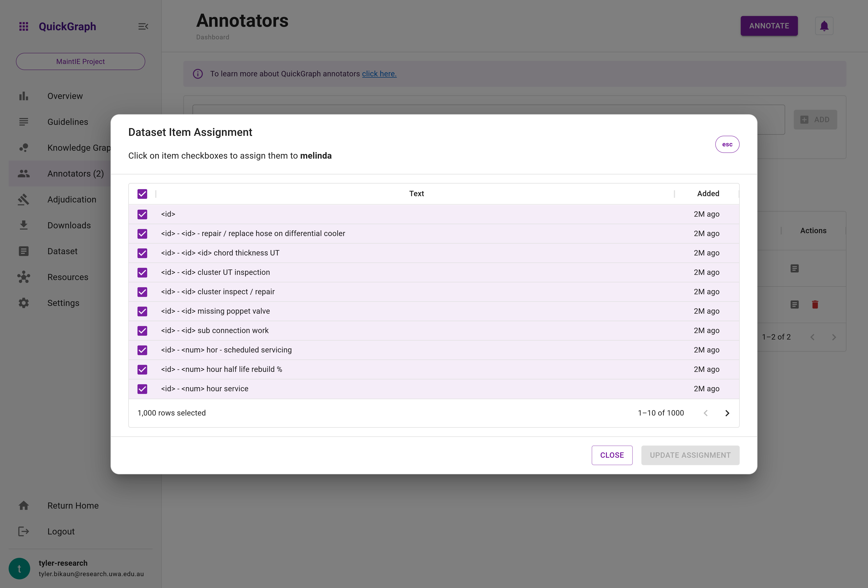Close the dialog with the CLOSE button

coord(612,455)
